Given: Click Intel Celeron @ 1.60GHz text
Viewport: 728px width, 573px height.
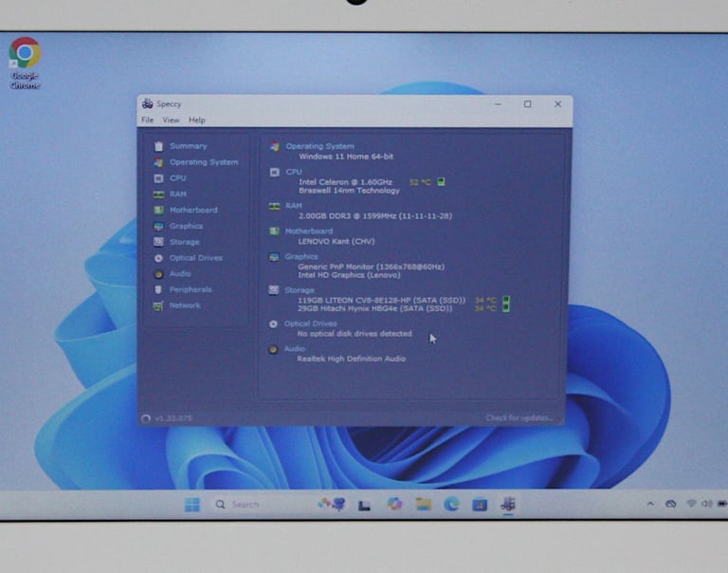Looking at the screenshot, I should coord(345,182).
